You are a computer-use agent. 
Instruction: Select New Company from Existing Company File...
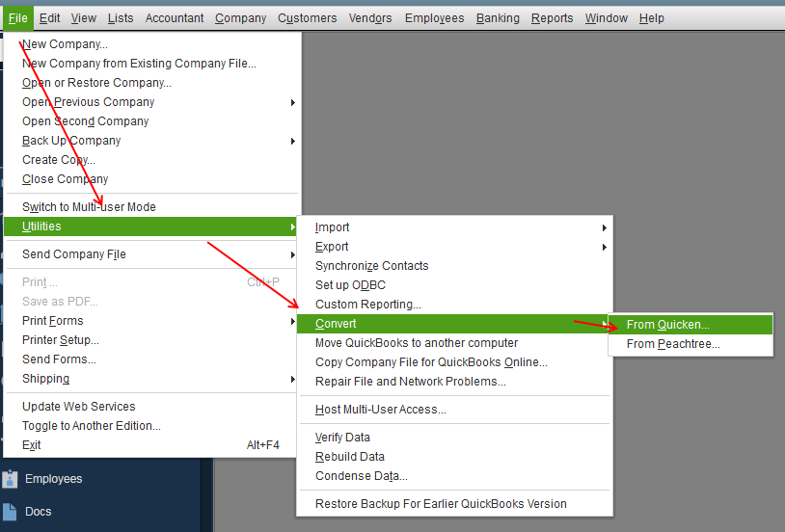pyautogui.click(x=152, y=64)
